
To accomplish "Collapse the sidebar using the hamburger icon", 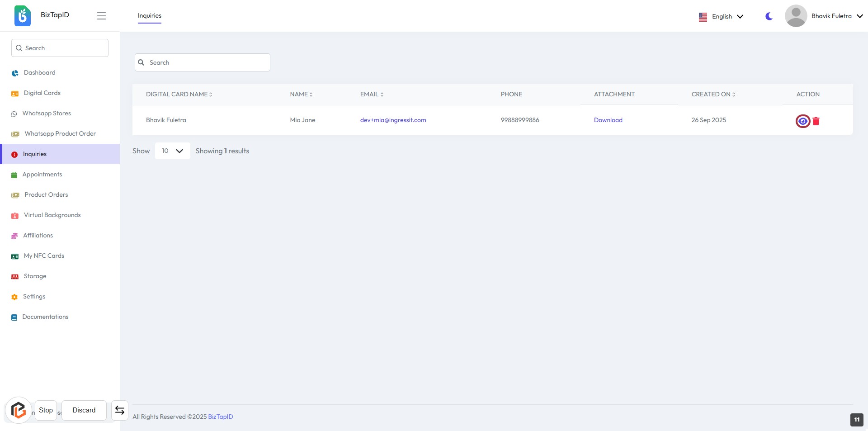I will pyautogui.click(x=101, y=16).
